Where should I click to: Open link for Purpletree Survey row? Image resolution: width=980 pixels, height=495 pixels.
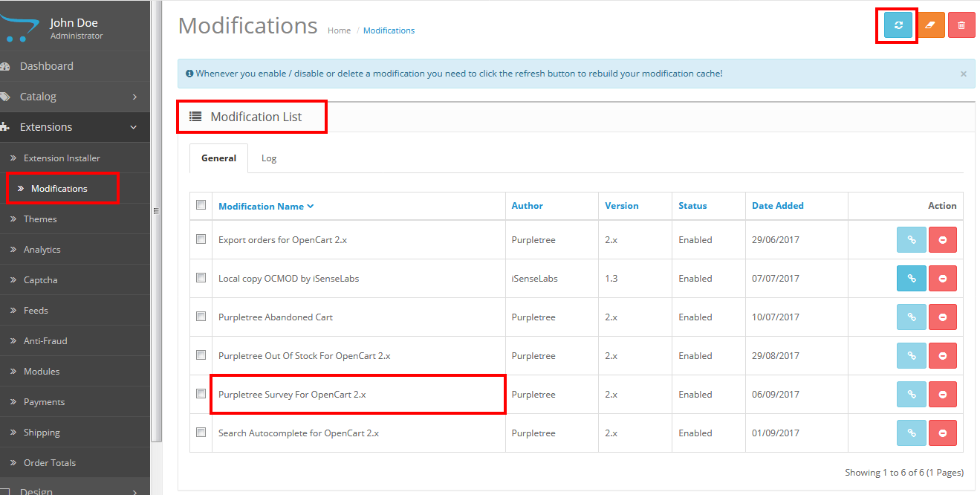point(912,395)
